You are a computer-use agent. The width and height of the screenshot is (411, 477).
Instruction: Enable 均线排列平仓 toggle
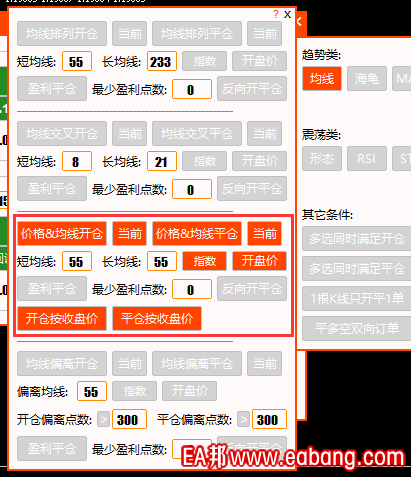point(197,33)
